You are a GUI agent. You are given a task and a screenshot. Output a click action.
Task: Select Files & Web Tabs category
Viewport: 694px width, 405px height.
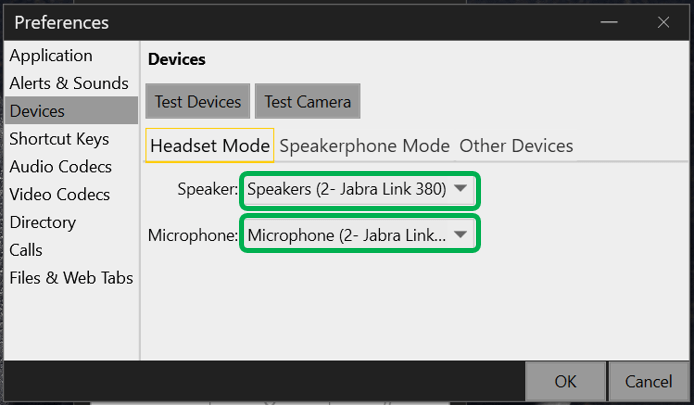point(71,278)
